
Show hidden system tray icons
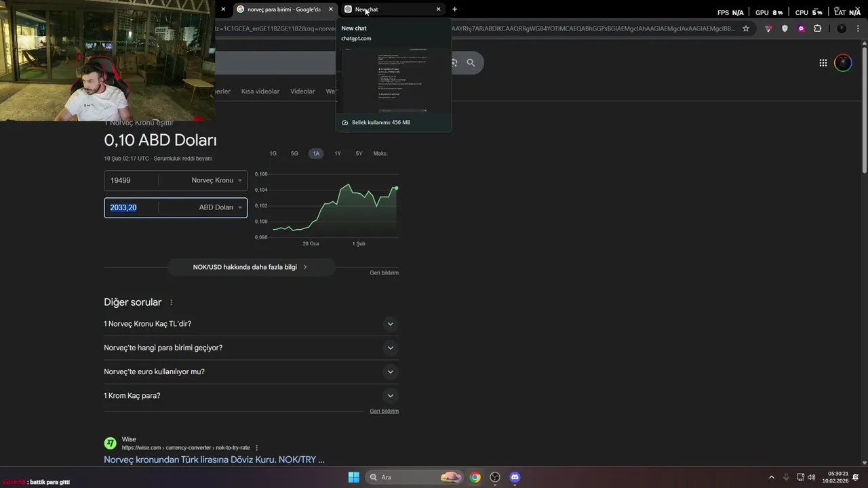tap(771, 477)
